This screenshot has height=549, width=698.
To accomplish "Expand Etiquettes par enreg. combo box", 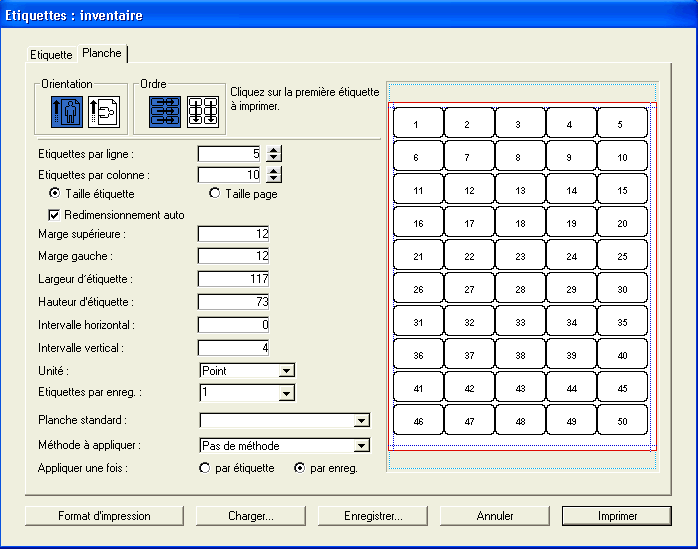I will coord(286,394).
